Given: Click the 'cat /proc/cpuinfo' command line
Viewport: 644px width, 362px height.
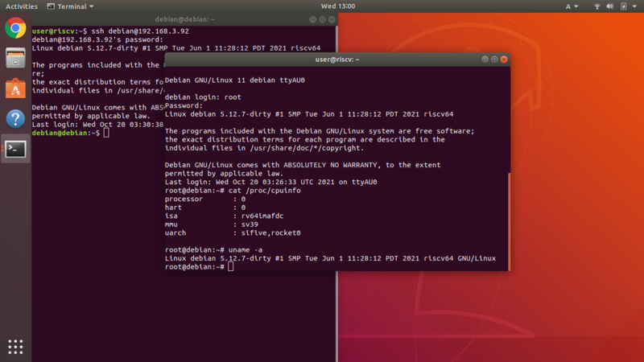Looking at the screenshot, I should (x=233, y=191).
